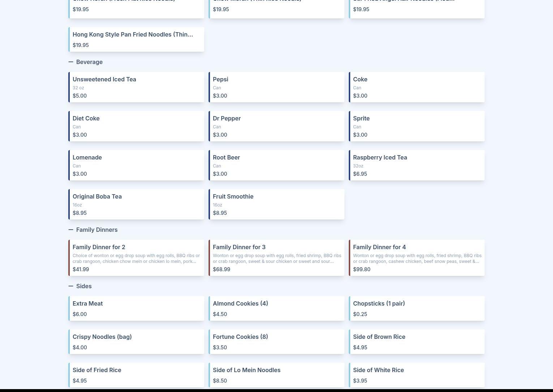Choose Crispy Noodles (bag) side
553x392 pixels.
(x=136, y=342)
